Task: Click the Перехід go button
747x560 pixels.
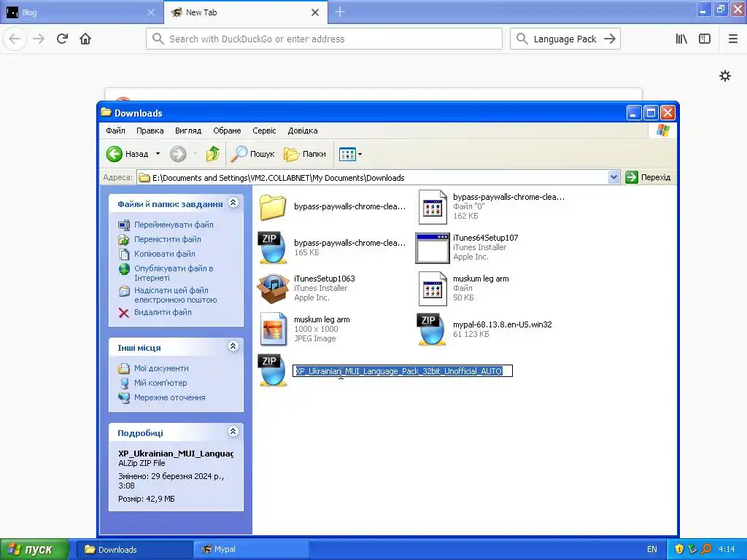Action: click(x=648, y=178)
